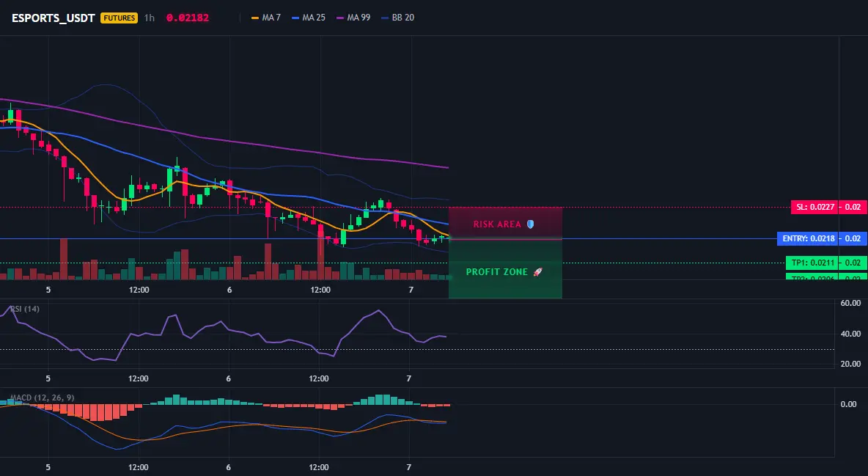
Task: Click the ESPORTS_USDT symbol title
Action: click(x=53, y=18)
